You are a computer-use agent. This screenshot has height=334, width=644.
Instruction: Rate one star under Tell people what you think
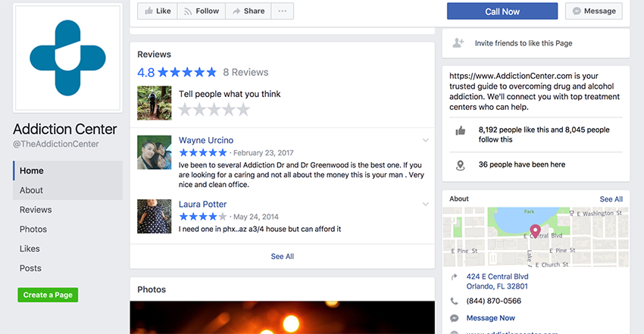[x=185, y=110]
